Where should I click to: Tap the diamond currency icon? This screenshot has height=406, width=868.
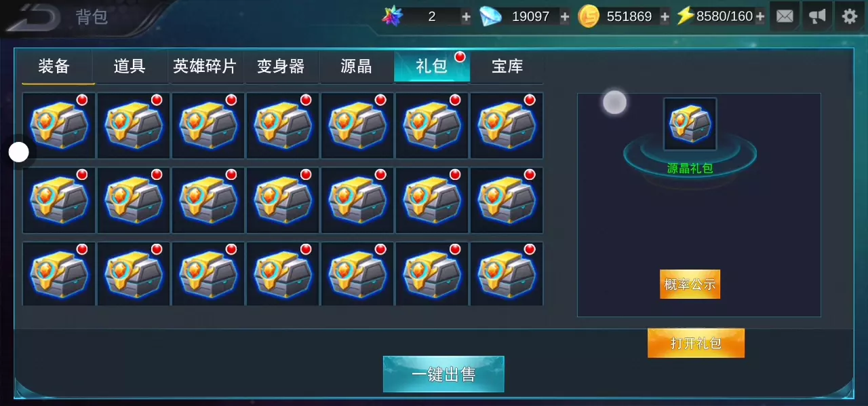(x=490, y=16)
